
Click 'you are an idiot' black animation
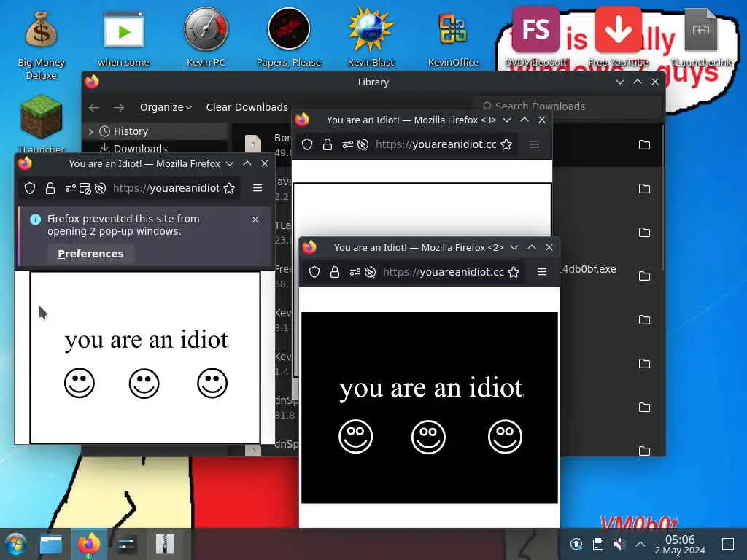tap(430, 408)
